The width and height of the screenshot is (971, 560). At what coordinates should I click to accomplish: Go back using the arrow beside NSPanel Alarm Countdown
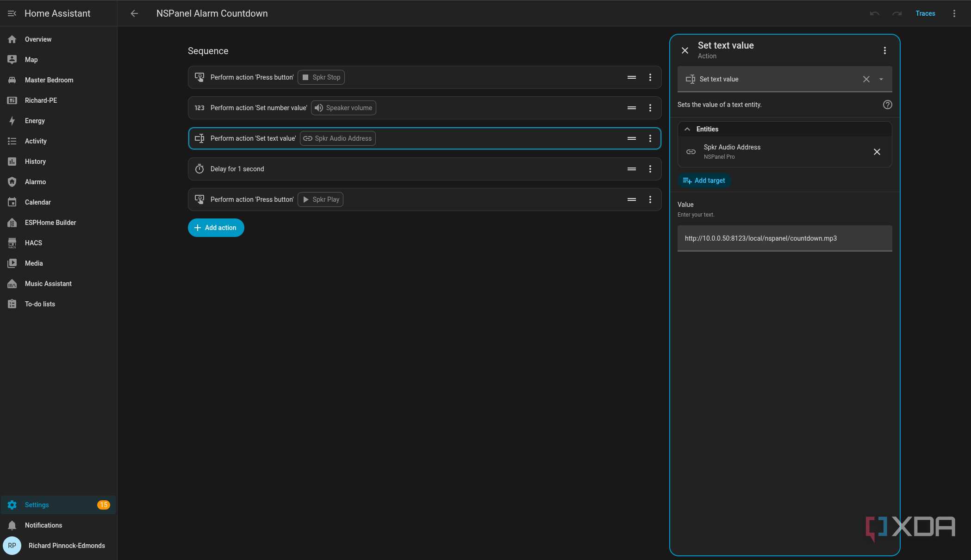[x=134, y=13]
